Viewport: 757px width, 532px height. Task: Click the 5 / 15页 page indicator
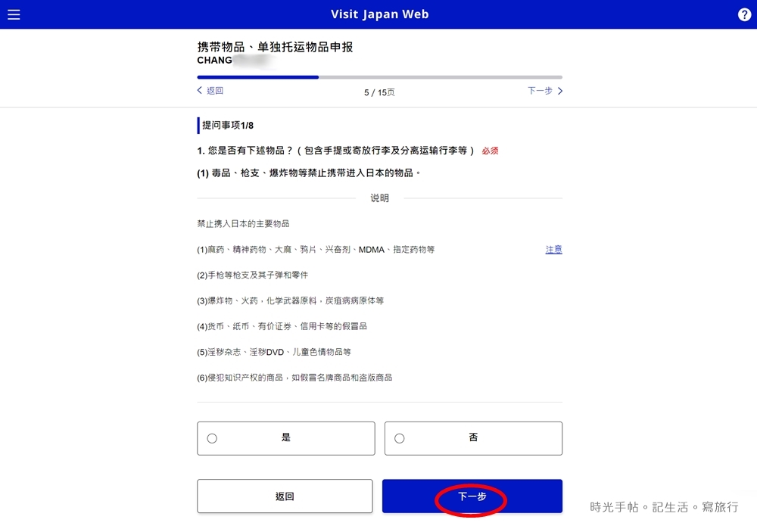pos(379,92)
